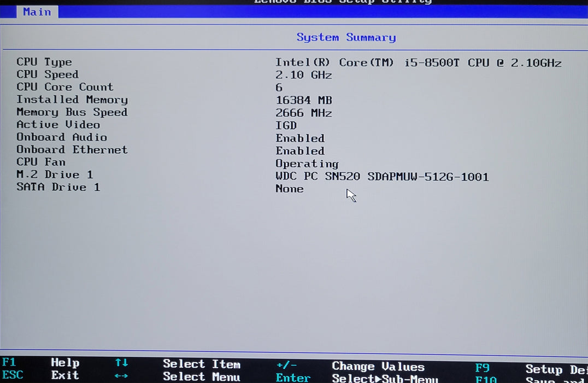Click the left-right arrows icon
The height and width of the screenshot is (383, 588).
pos(121,375)
